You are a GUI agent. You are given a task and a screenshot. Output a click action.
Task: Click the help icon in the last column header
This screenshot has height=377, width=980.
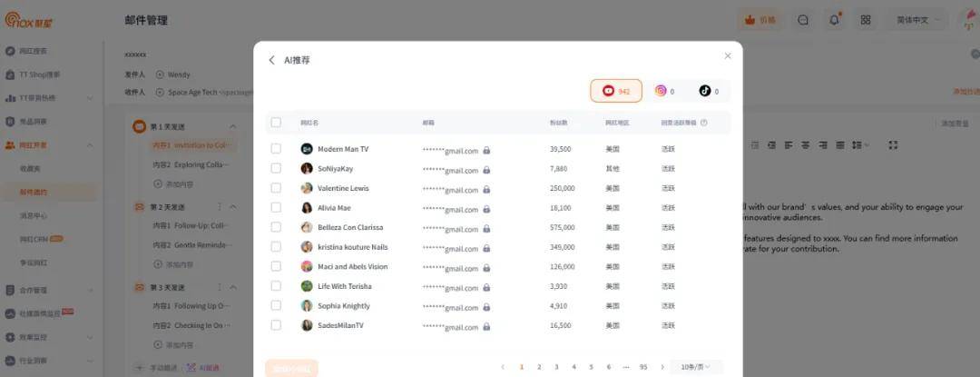704,123
